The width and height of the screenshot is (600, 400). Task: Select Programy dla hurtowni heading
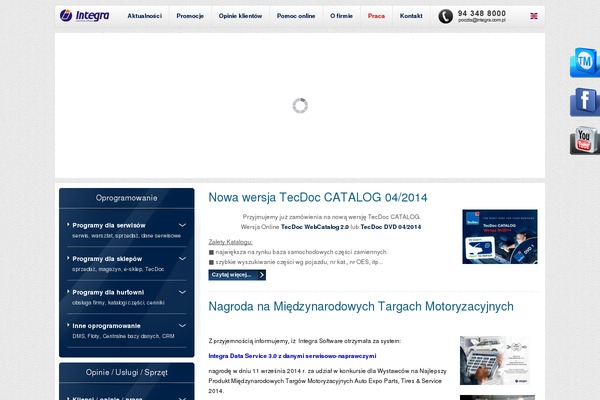coord(108,292)
